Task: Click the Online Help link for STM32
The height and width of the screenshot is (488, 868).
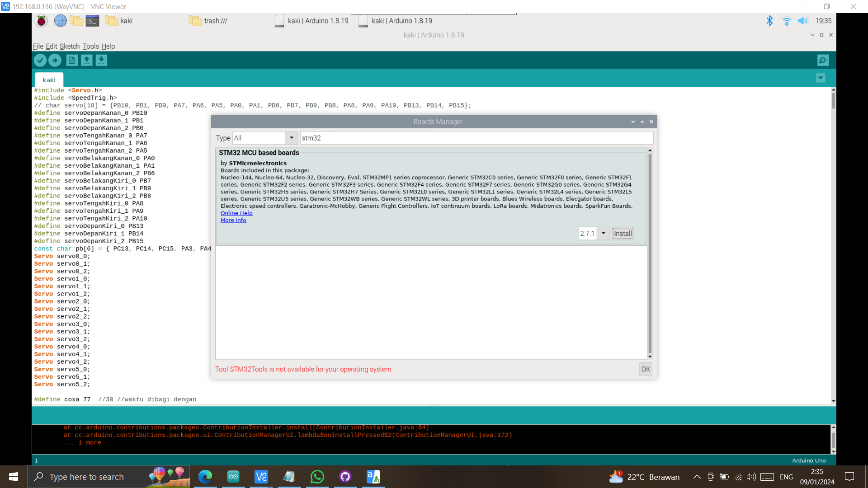Action: [x=237, y=213]
